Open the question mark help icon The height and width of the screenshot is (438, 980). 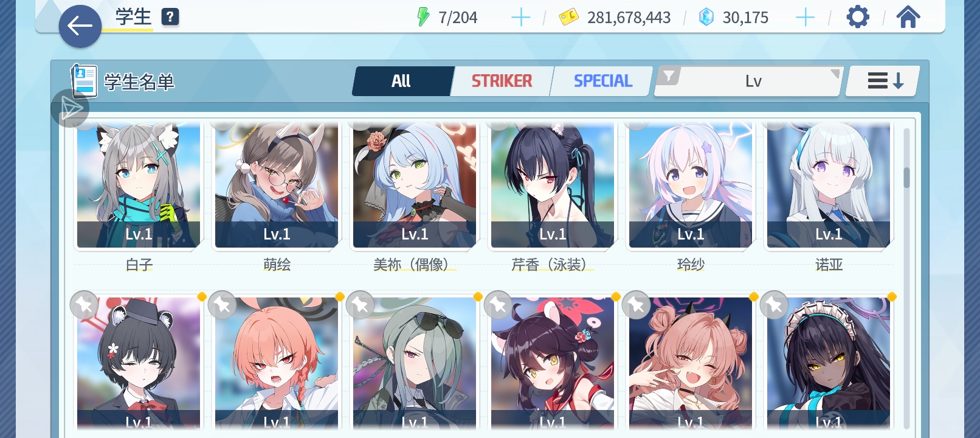(170, 17)
